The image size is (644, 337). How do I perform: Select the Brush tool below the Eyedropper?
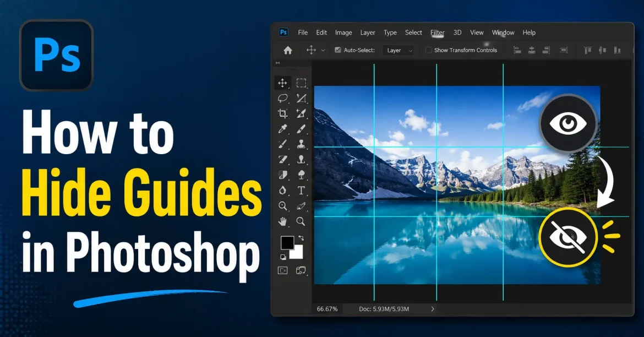tap(282, 144)
